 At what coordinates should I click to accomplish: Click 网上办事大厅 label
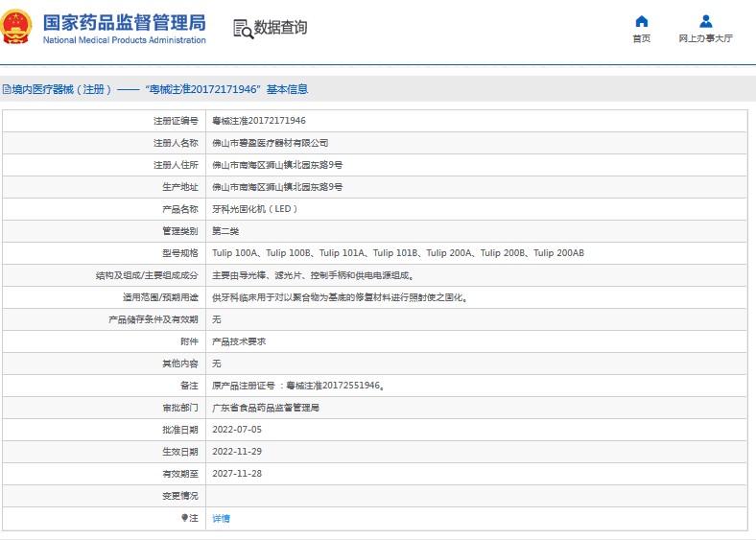706,38
